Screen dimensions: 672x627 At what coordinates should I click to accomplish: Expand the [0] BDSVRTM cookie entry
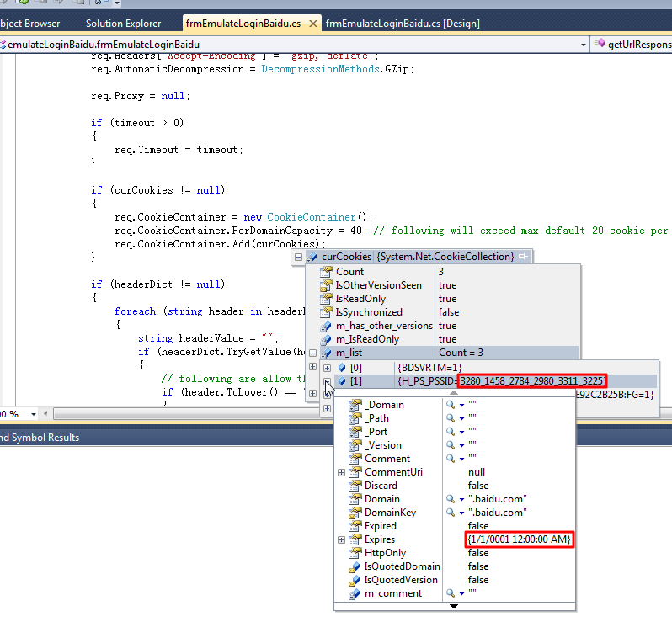tap(327, 368)
